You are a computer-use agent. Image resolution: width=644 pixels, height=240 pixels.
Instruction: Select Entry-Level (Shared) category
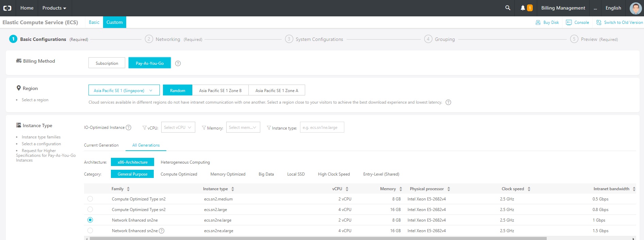381,174
